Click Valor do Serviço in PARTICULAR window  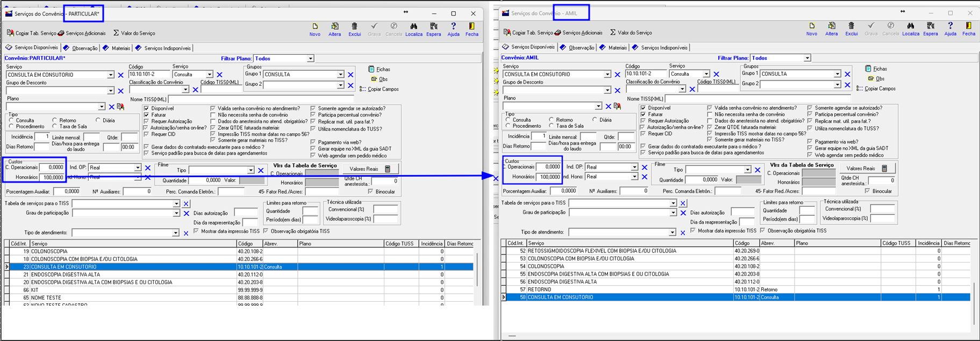(x=134, y=33)
